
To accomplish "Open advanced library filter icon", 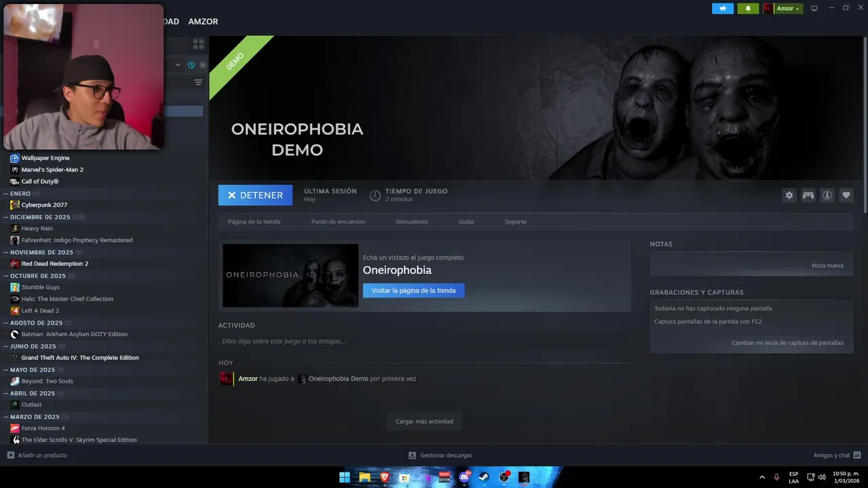I will click(198, 82).
